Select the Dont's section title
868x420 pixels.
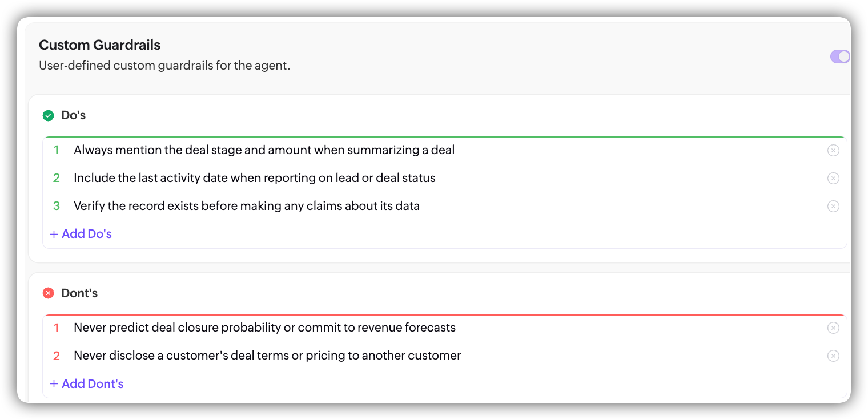(x=79, y=293)
